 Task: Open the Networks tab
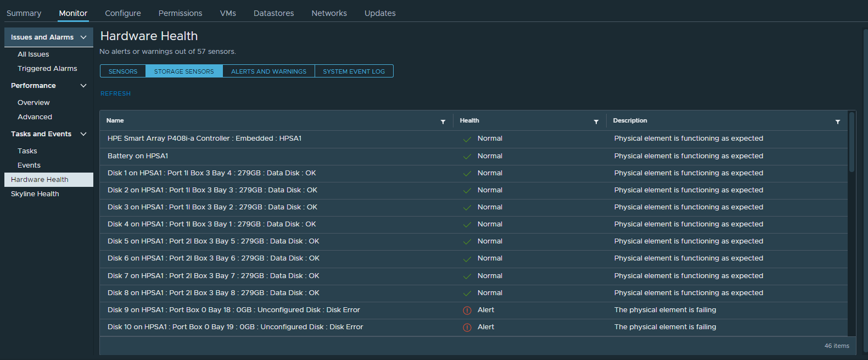[x=329, y=13]
